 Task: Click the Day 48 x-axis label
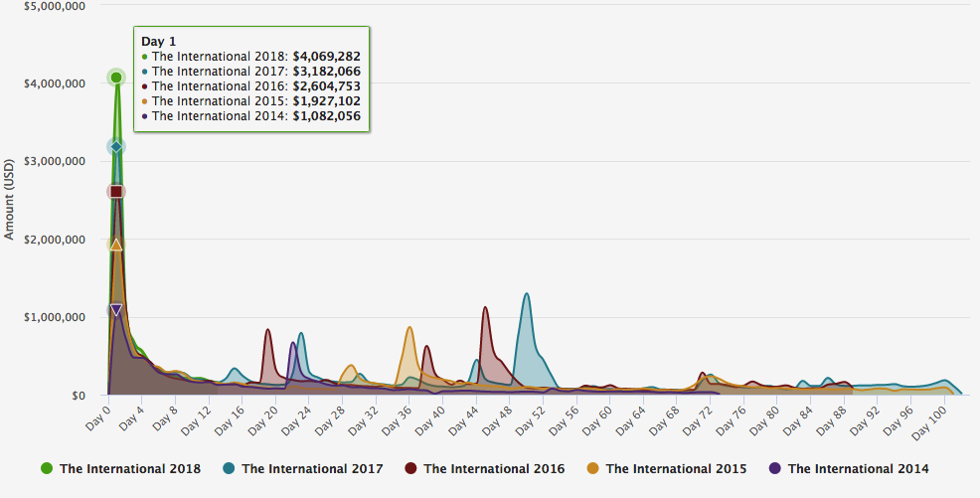[496, 419]
